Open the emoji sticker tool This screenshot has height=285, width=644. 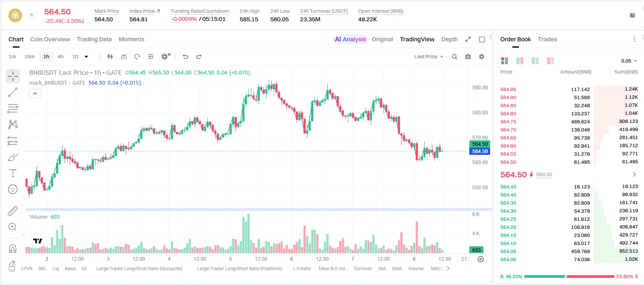pyautogui.click(x=13, y=189)
